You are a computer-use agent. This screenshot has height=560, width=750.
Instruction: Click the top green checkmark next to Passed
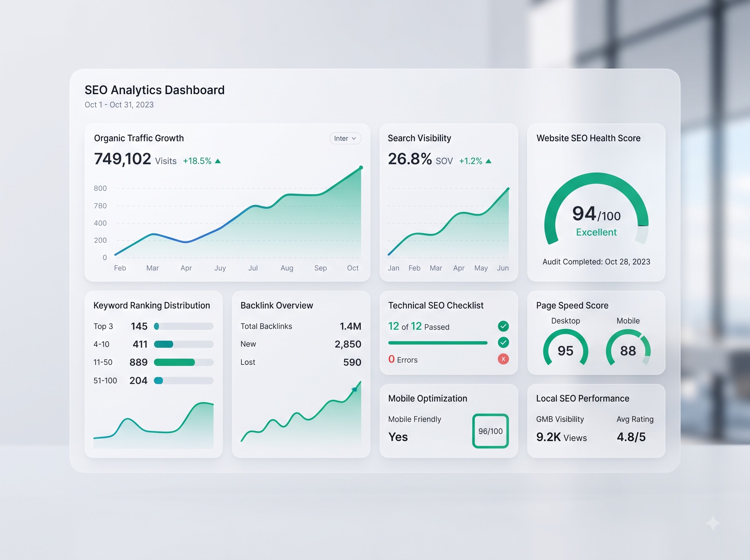tap(503, 326)
